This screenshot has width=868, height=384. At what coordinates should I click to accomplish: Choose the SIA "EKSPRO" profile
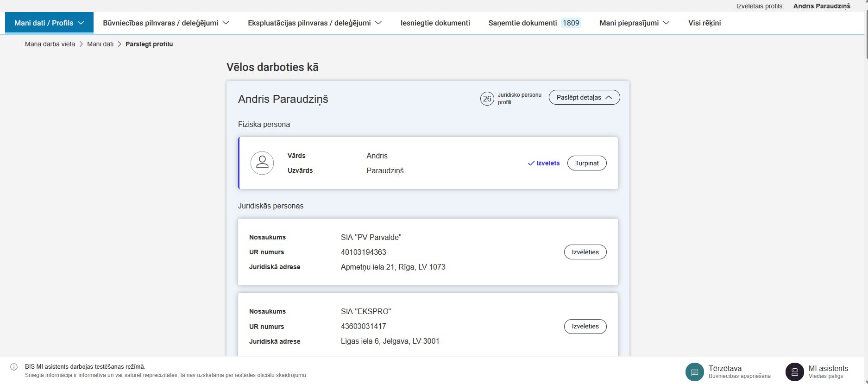click(x=585, y=327)
